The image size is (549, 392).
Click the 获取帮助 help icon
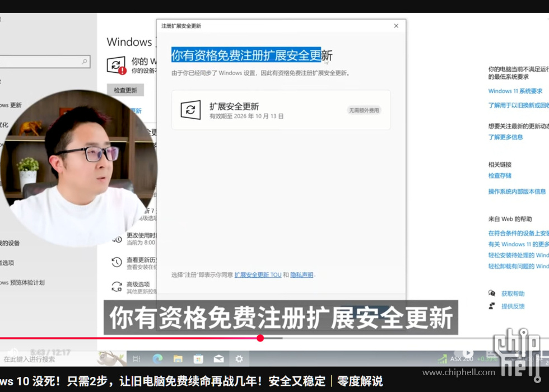pos(492,293)
